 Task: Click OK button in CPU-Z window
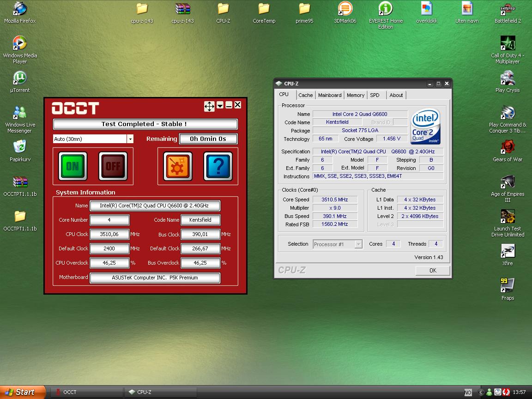[x=433, y=271]
